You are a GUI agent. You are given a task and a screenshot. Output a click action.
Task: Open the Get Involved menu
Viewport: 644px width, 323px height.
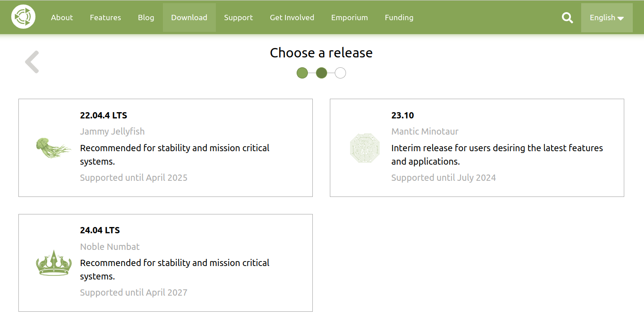click(292, 17)
